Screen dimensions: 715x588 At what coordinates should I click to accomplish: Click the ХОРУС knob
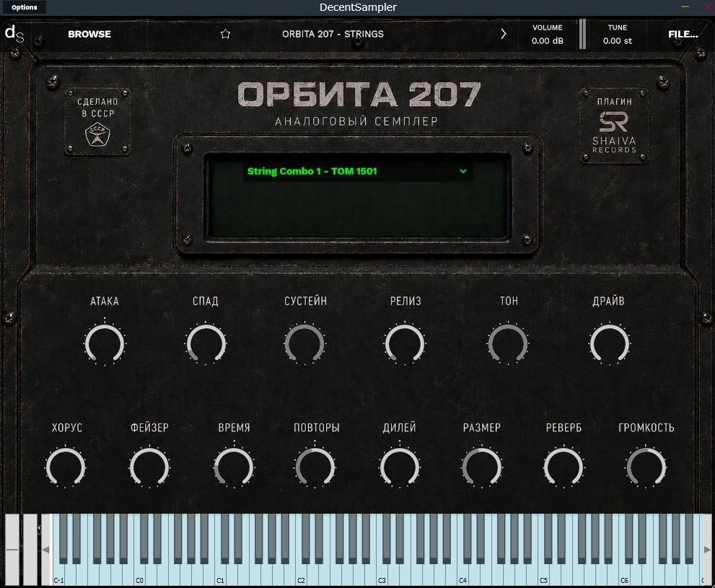[66, 468]
